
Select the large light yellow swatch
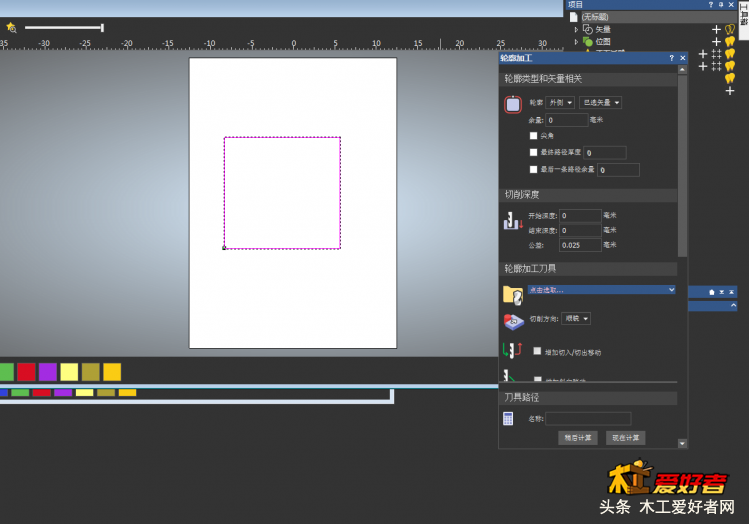[69, 372]
